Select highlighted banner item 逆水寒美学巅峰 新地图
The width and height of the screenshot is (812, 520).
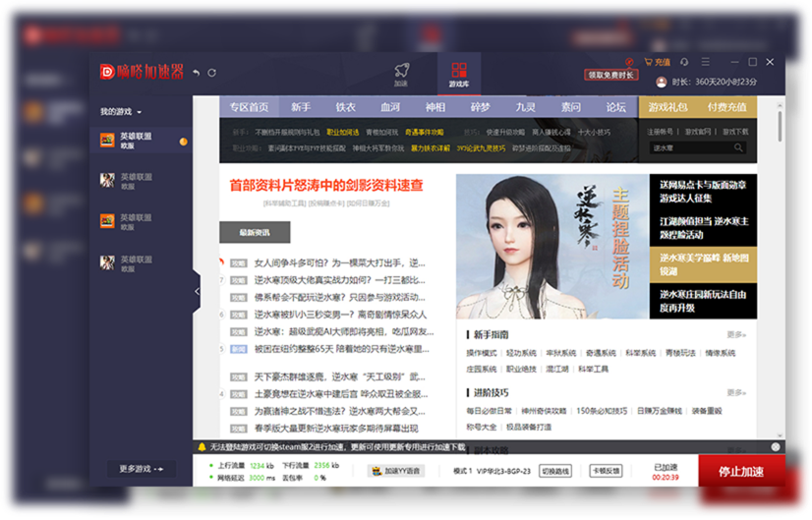tap(703, 264)
